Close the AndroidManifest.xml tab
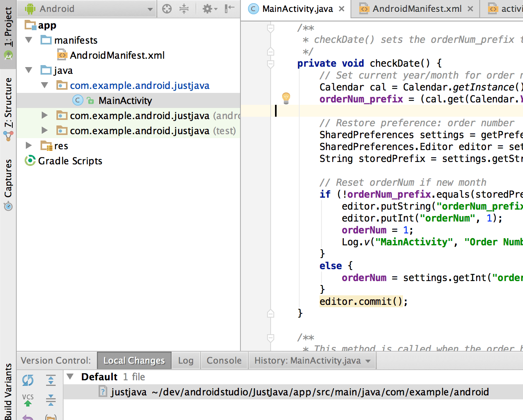 470,9
